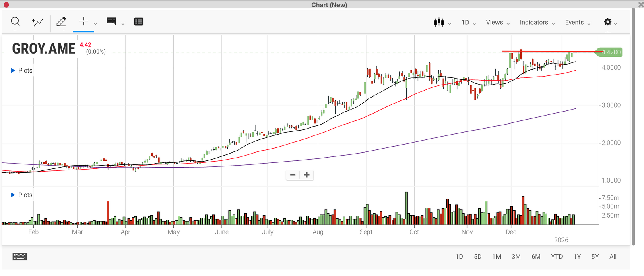The width and height of the screenshot is (644, 276).
Task: Click the candlestick chart type icon
Action: [x=439, y=22]
